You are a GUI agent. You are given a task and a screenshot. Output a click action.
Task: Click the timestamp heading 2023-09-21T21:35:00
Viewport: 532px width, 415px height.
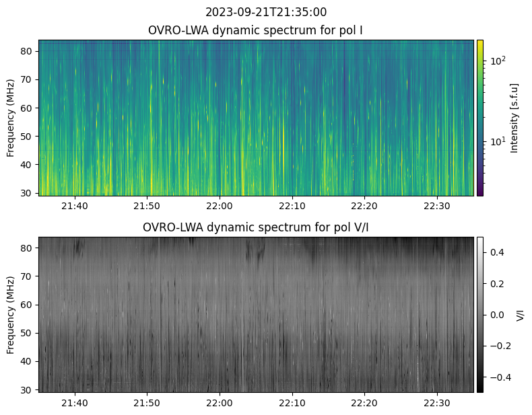tap(266, 12)
